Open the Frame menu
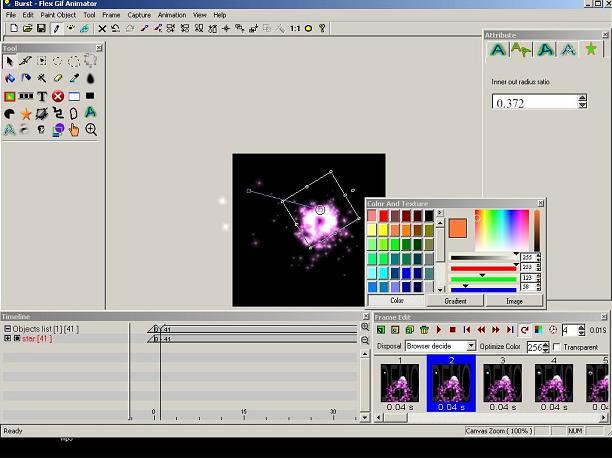Image resolution: width=612 pixels, height=459 pixels. tap(111, 15)
